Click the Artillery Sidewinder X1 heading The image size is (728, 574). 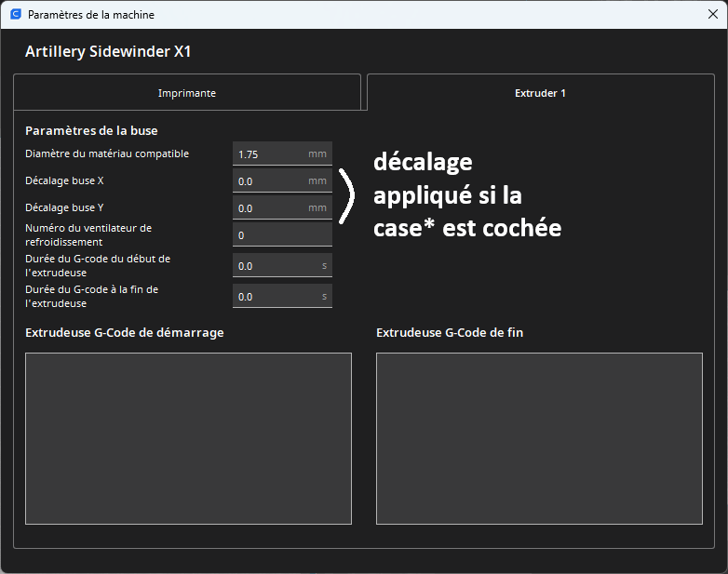tap(108, 51)
